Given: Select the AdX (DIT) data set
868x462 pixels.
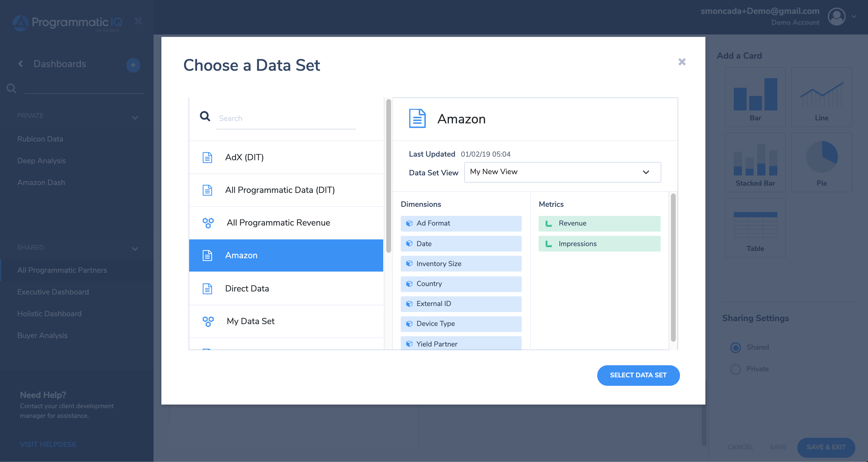Looking at the screenshot, I should click(286, 157).
